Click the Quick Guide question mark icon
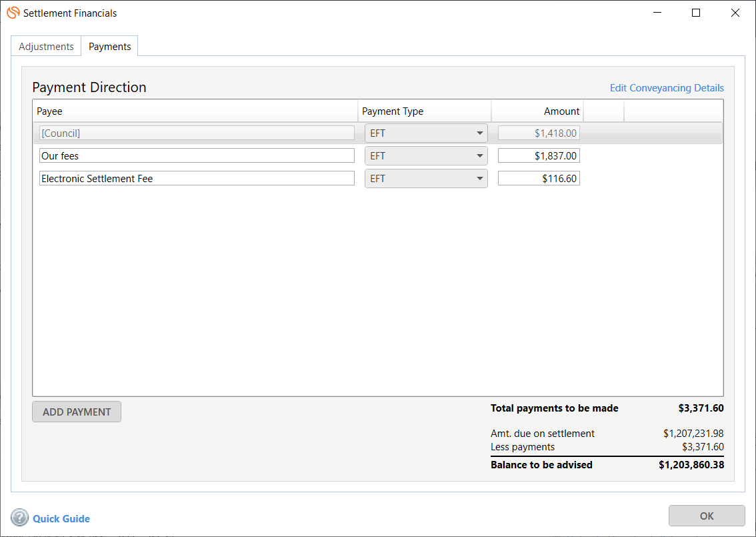The width and height of the screenshot is (756, 537). click(x=20, y=518)
